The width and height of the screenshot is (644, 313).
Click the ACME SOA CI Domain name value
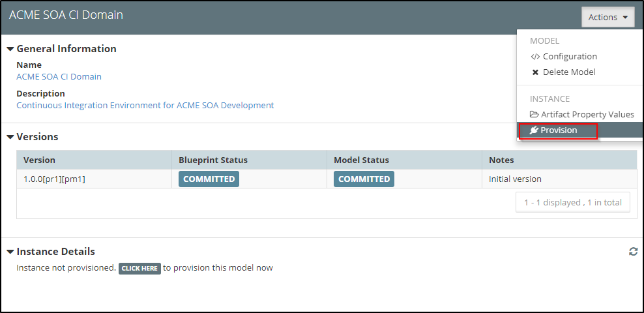pyautogui.click(x=59, y=77)
